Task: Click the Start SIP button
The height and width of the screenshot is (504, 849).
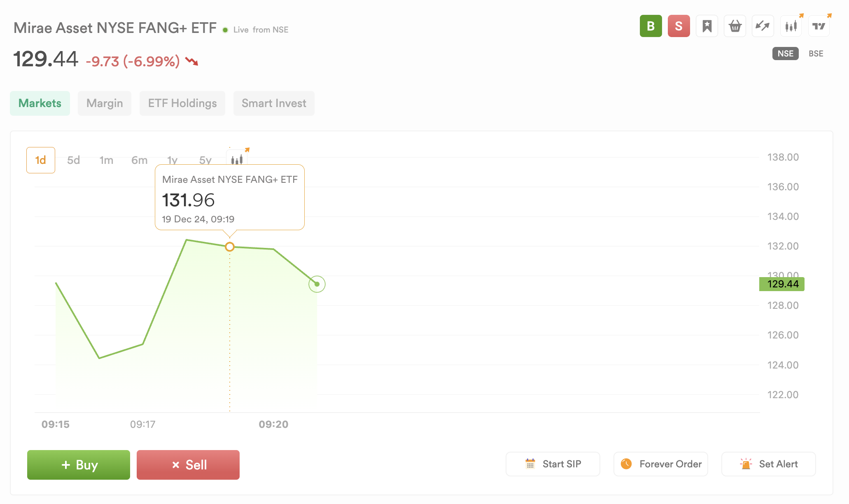Action: tap(553, 464)
